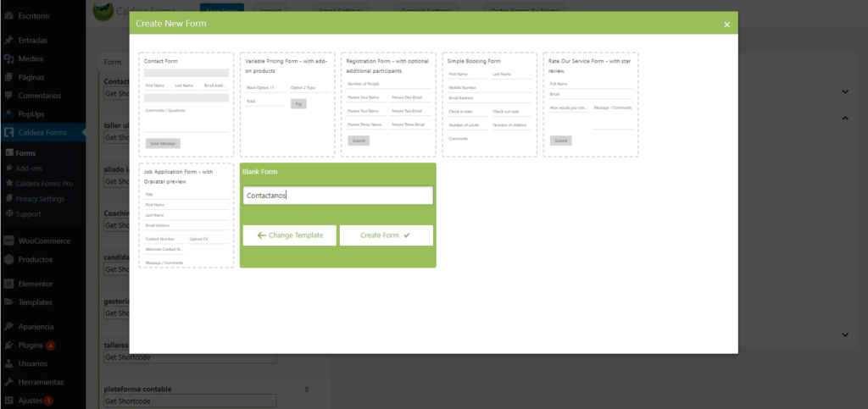Open Apariencia brush icon in sidebar
Screen dimensions: 868x409
[8, 327]
